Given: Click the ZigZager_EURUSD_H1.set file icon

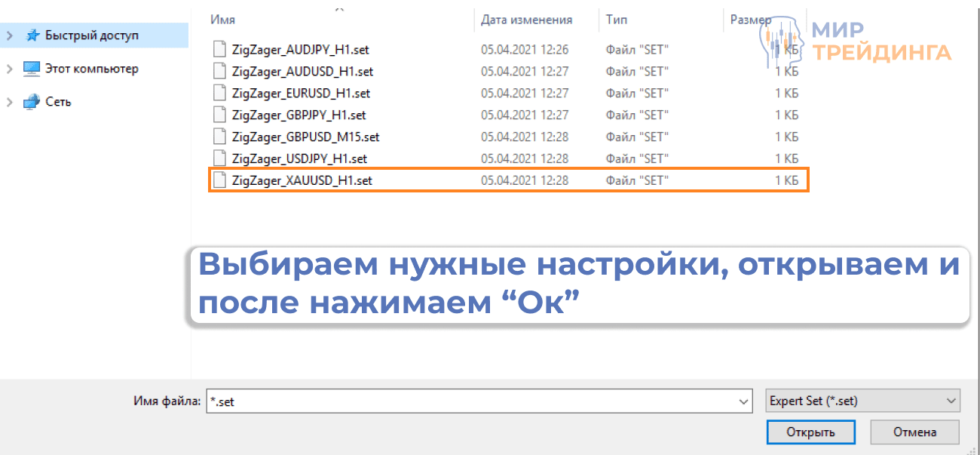Looking at the screenshot, I should [219, 93].
